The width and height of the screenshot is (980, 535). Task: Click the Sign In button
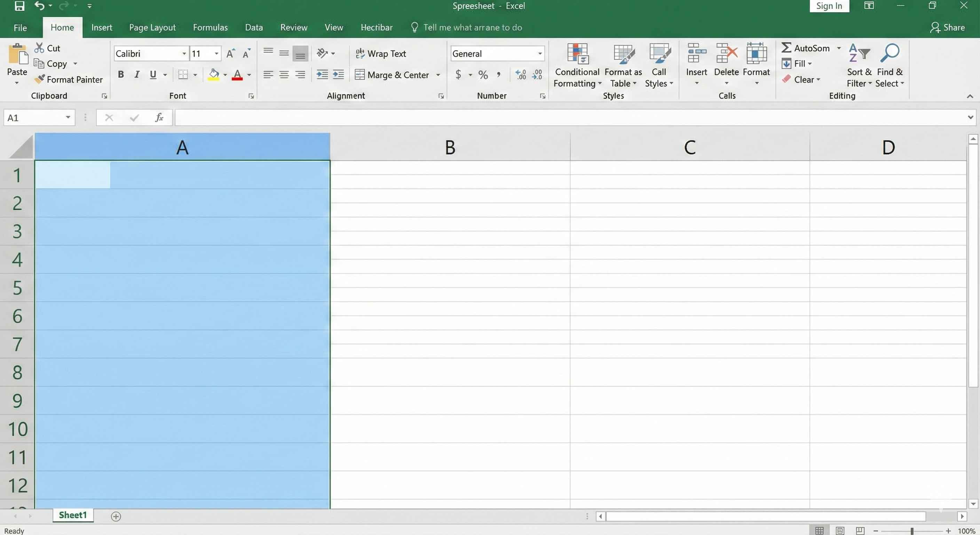(829, 6)
